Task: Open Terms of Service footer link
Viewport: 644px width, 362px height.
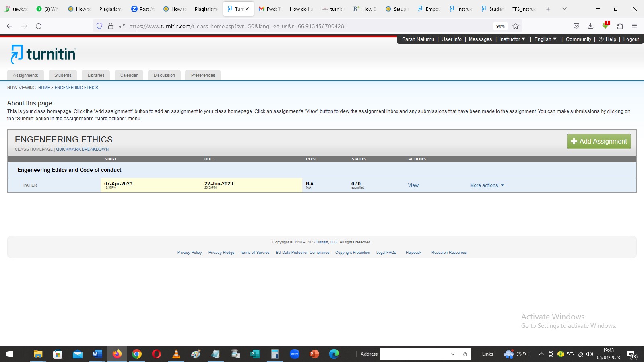Action: 255,253
